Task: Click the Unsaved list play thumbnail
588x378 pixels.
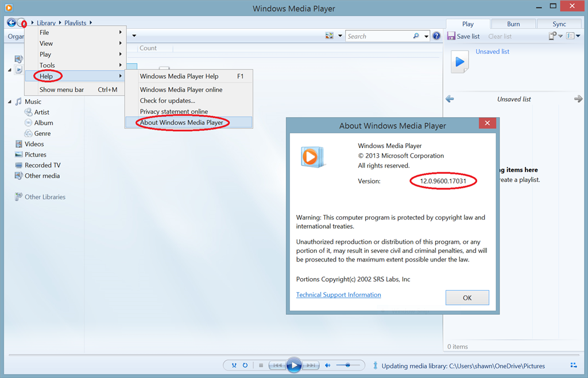Action: pyautogui.click(x=459, y=62)
